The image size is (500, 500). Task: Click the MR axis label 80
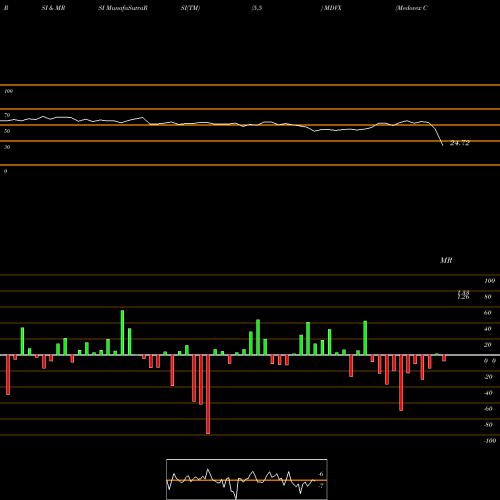[488, 297]
